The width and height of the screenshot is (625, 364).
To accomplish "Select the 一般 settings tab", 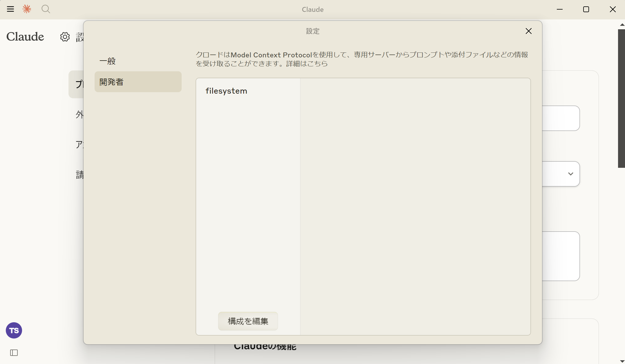I will pos(108,61).
